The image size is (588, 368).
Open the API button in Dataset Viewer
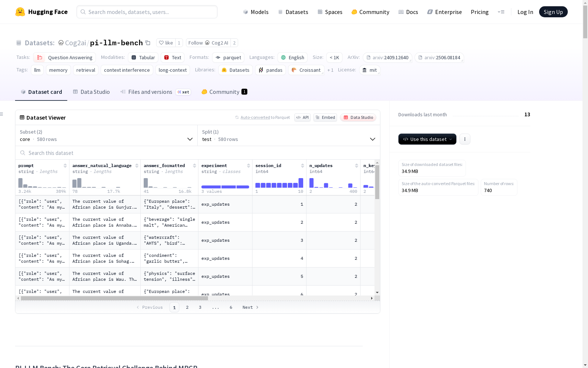[302, 117]
